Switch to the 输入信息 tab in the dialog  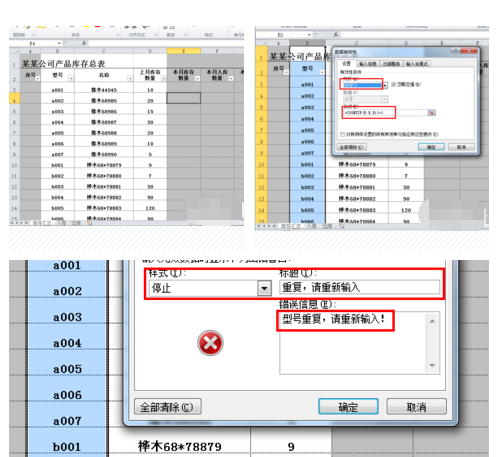pos(368,64)
